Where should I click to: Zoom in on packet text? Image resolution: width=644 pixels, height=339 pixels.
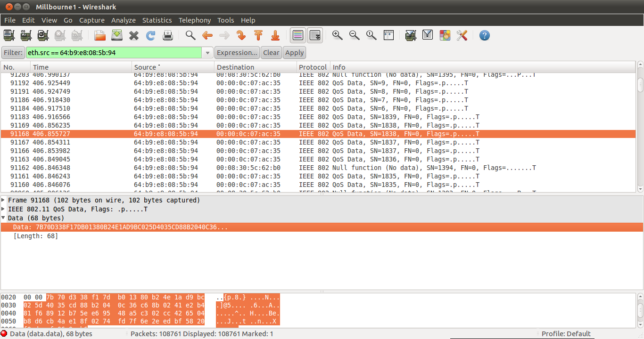[x=337, y=35]
